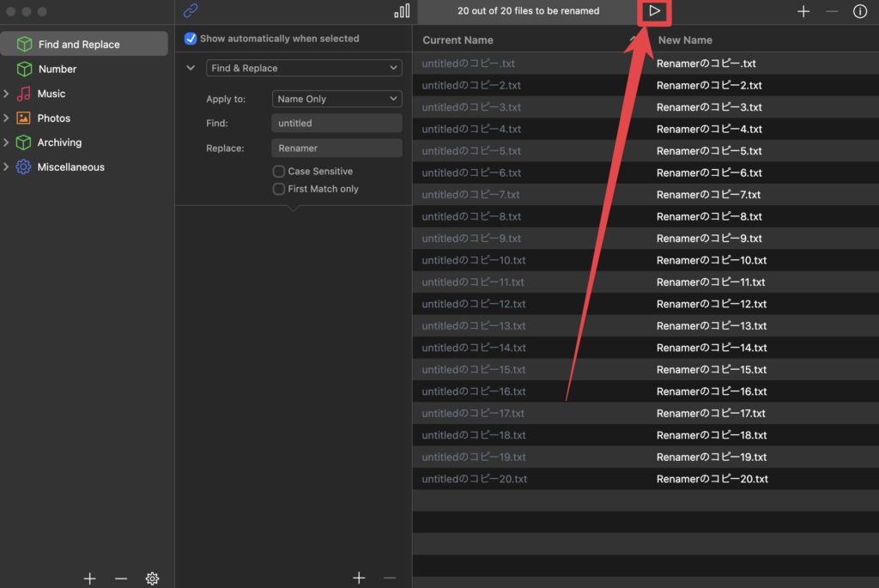Add files with top-right plus icon
The width and height of the screenshot is (879, 588).
tap(803, 11)
